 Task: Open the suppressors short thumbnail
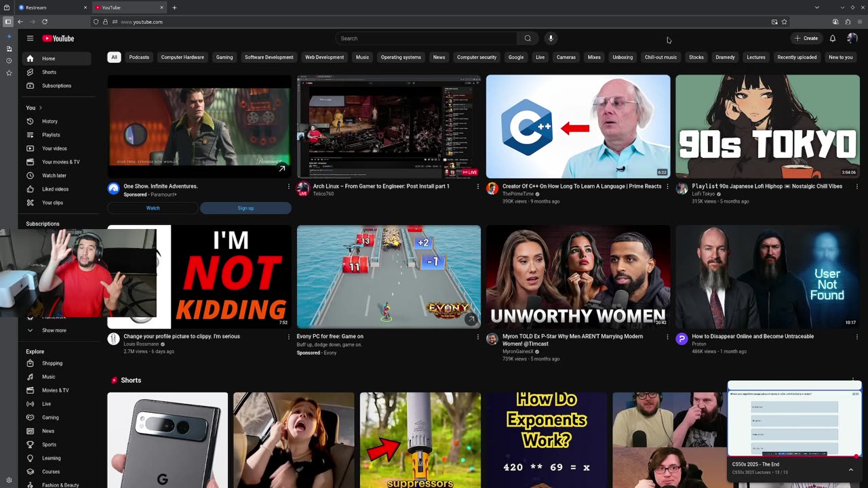(x=420, y=440)
